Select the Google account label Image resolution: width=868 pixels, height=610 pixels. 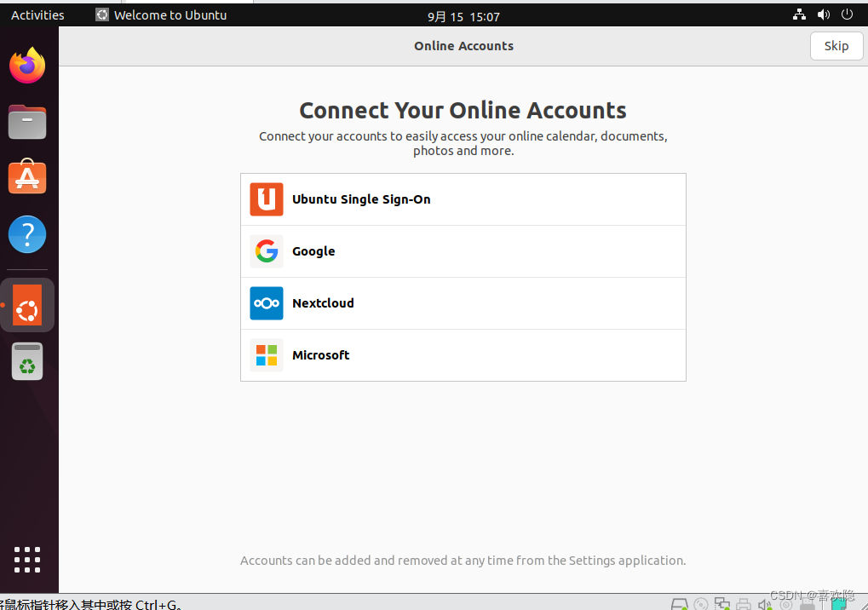[313, 251]
